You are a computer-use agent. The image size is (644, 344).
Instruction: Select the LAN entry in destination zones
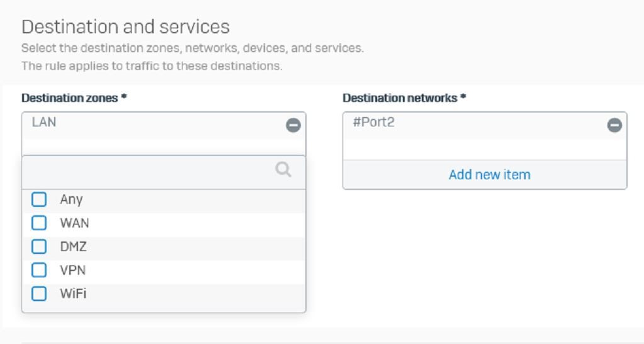[x=44, y=123]
